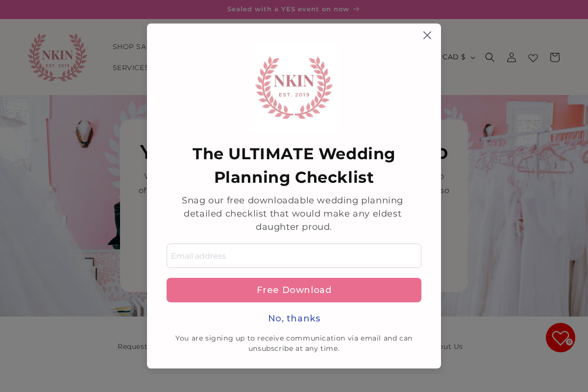Open the SERVICES navigation menu

click(130, 68)
